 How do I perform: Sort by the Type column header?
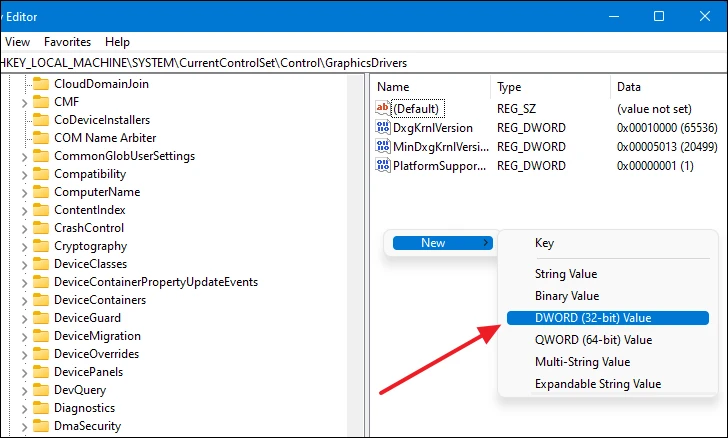point(509,87)
